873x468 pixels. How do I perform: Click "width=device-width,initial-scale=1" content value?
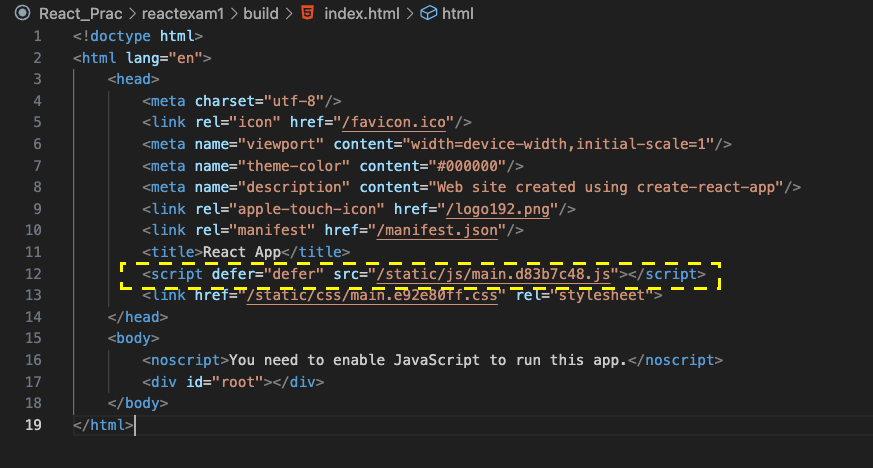(x=558, y=144)
